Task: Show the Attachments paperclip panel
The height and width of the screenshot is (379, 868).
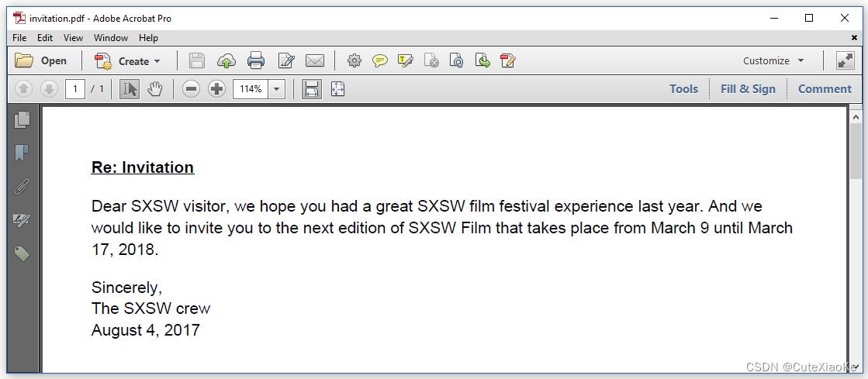Action: click(x=22, y=187)
